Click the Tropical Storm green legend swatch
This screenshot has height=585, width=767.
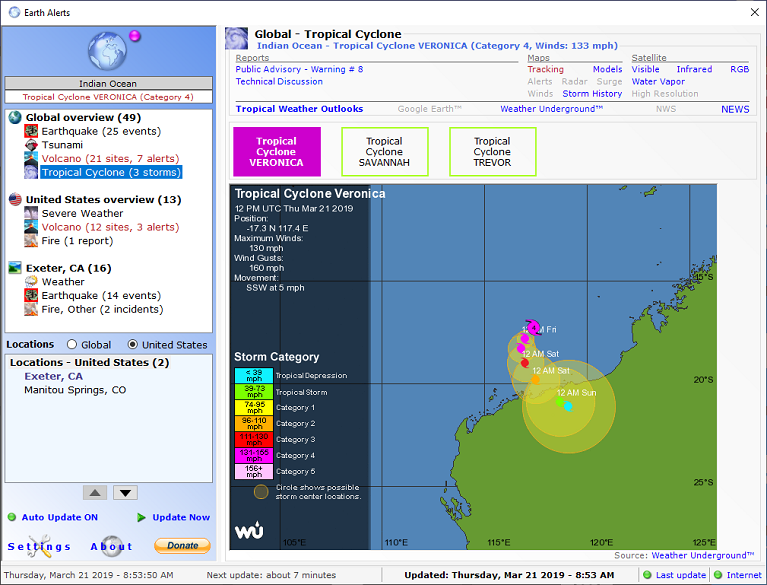click(254, 391)
